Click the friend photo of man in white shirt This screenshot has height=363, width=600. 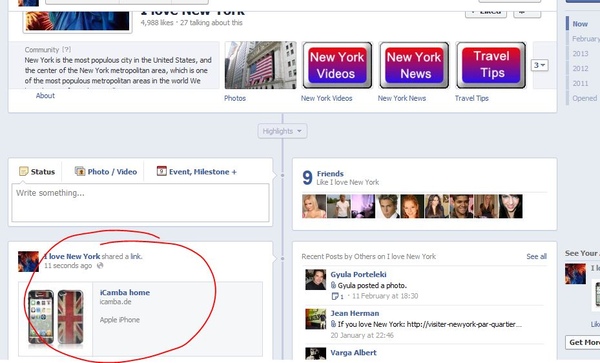339,206
